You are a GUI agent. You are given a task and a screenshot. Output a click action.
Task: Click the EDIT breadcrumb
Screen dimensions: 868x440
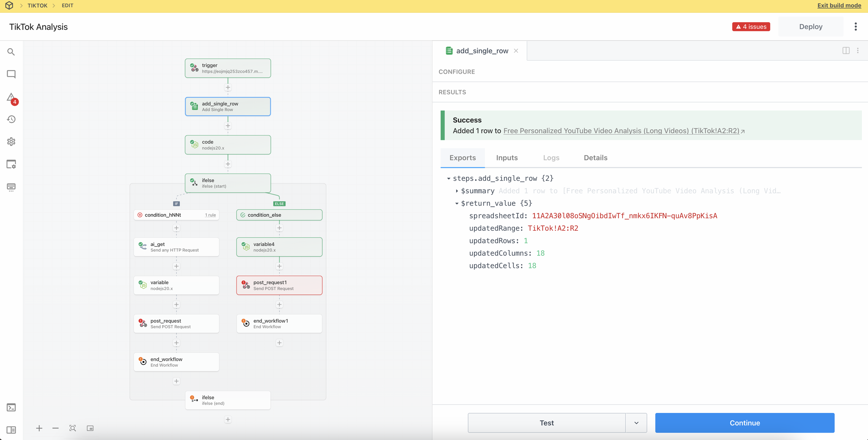[67, 6]
